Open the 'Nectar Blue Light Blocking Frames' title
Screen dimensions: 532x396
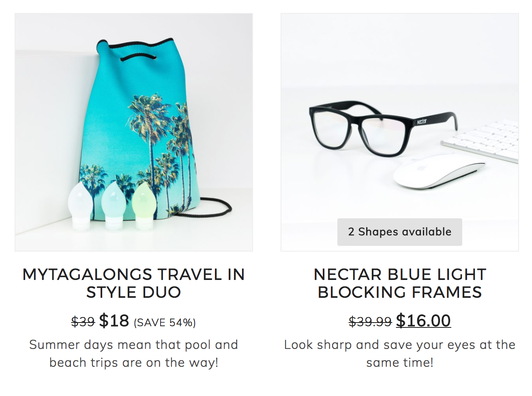[x=400, y=283]
